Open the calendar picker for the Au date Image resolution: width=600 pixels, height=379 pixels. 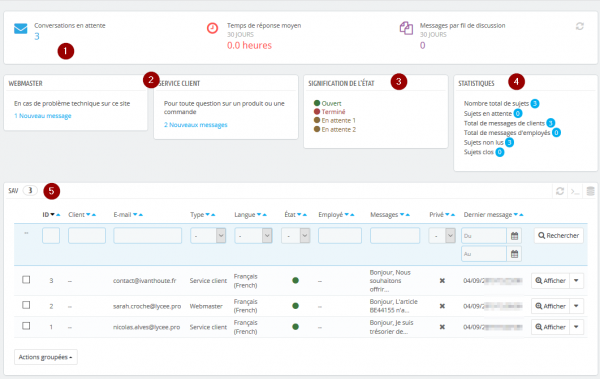pyautogui.click(x=514, y=254)
